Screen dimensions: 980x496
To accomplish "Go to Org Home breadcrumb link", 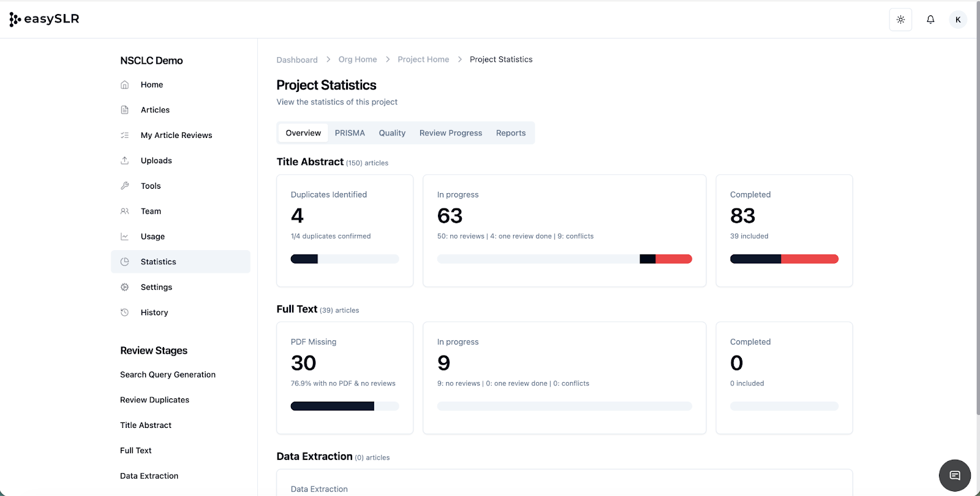I will (x=358, y=59).
